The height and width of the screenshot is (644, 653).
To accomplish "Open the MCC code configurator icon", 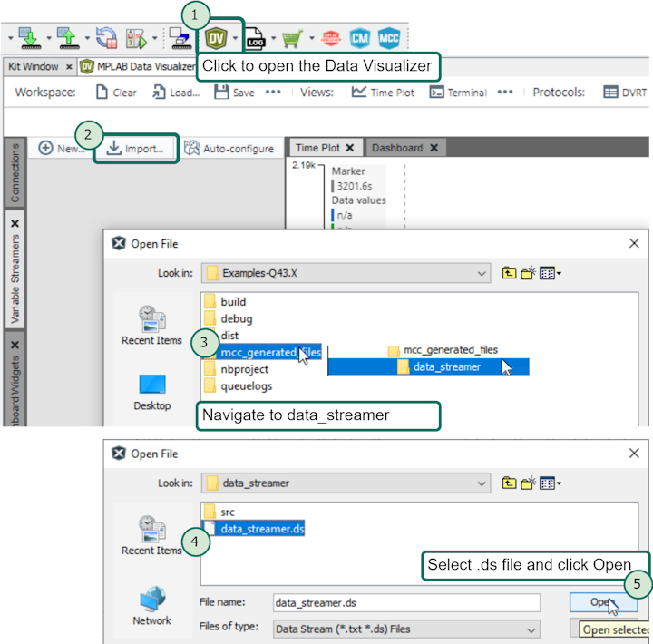I will pyautogui.click(x=389, y=38).
